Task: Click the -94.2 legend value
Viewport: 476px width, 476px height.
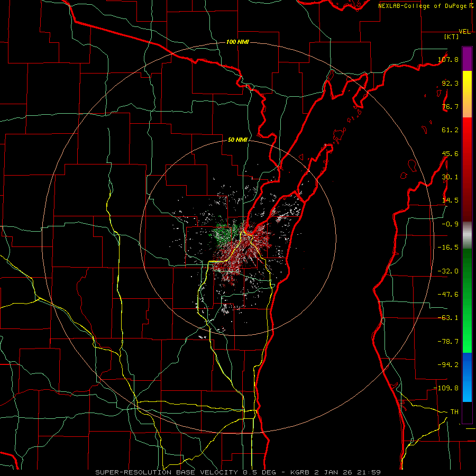Action: point(448,365)
